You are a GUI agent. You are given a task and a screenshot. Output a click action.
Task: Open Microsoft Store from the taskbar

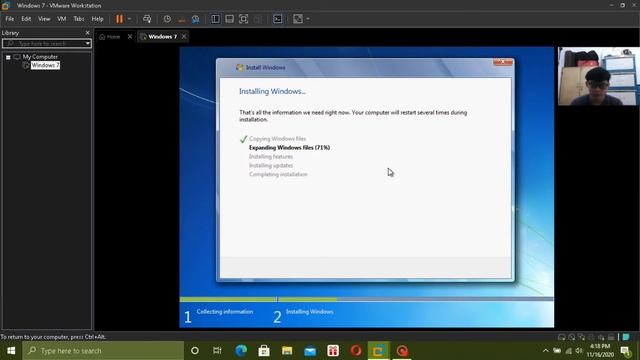(264, 351)
